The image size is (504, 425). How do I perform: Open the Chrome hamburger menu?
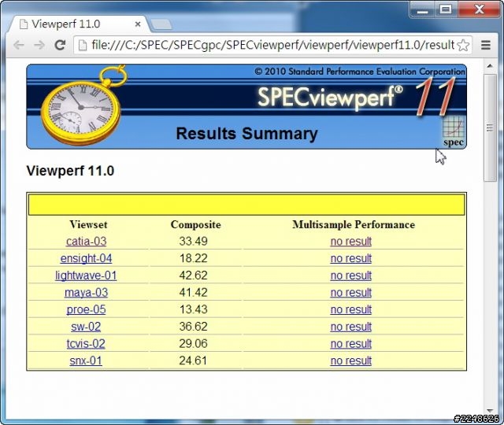(486, 46)
